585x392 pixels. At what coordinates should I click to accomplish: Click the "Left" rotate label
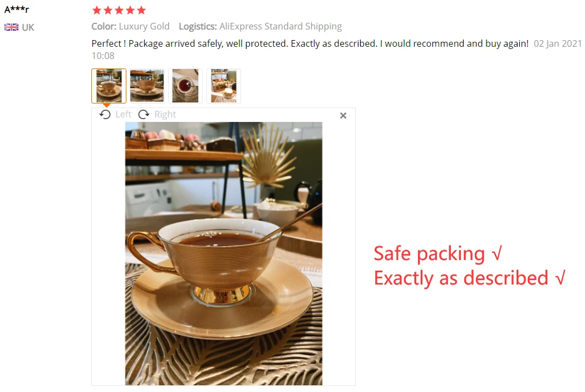(x=124, y=115)
